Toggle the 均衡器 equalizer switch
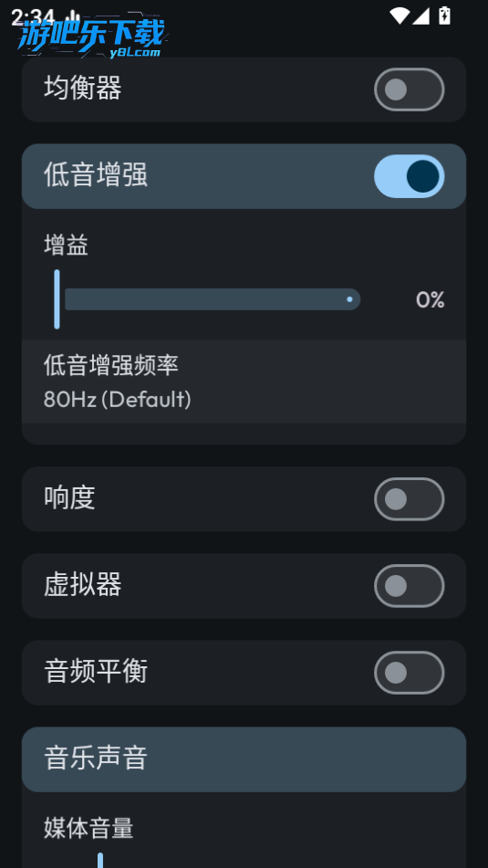Screen dimensions: 488x868 click(409, 89)
